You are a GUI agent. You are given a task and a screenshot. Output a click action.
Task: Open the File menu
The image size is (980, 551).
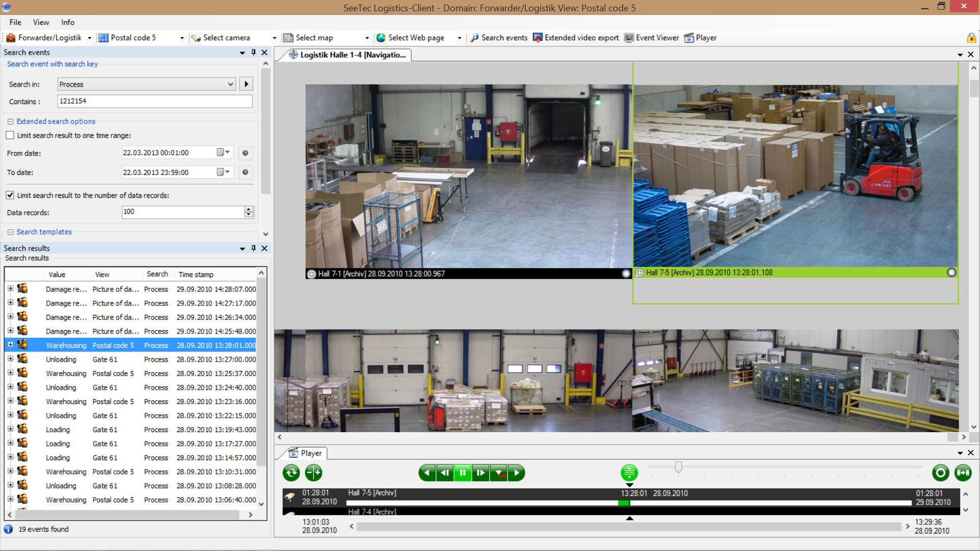15,22
